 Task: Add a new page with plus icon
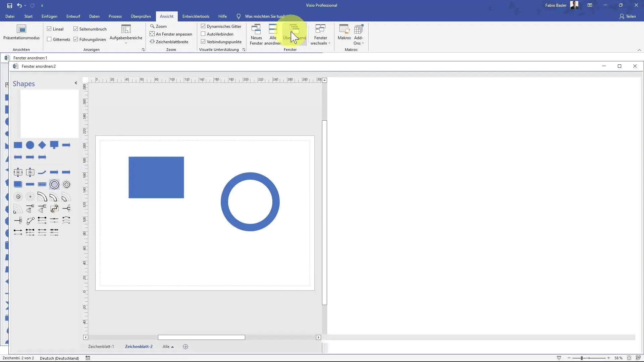(x=185, y=347)
